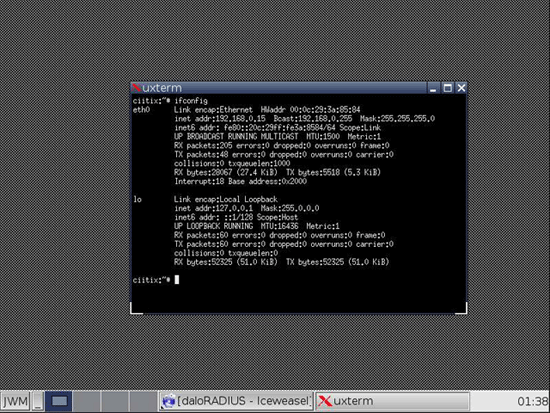Click the 'txqueuelen:1000' text
The image size is (550, 413).
coord(259,164)
